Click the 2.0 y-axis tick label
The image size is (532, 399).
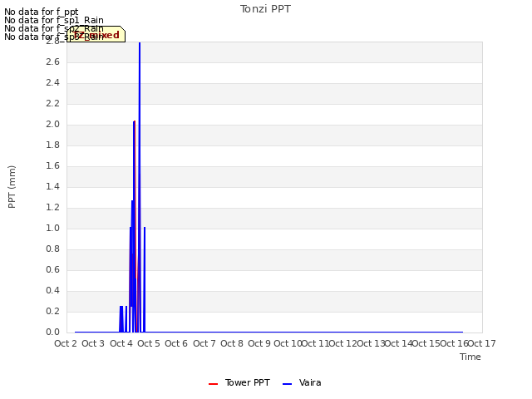pos(52,124)
